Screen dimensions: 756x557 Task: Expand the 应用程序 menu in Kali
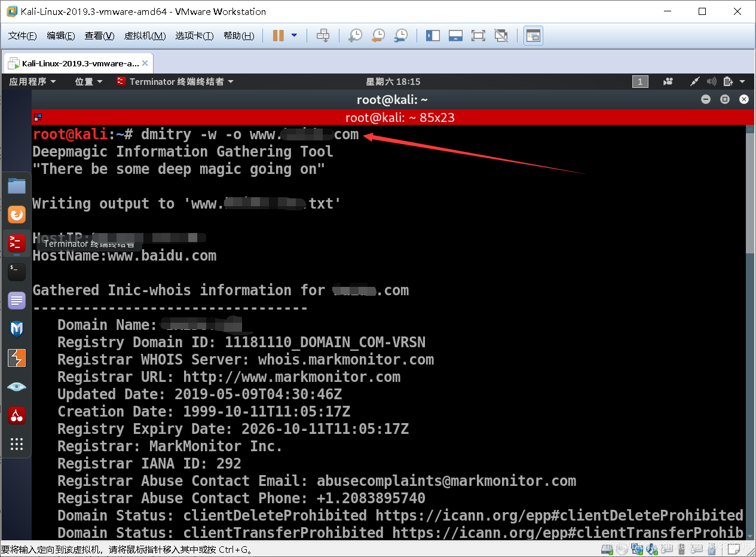32,81
